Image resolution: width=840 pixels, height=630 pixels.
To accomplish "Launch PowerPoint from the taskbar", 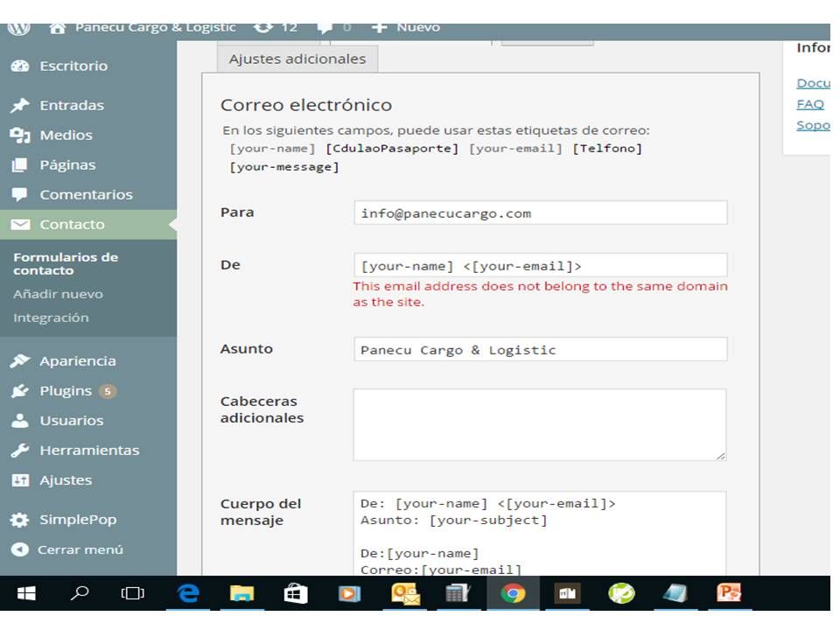I will 729,593.
